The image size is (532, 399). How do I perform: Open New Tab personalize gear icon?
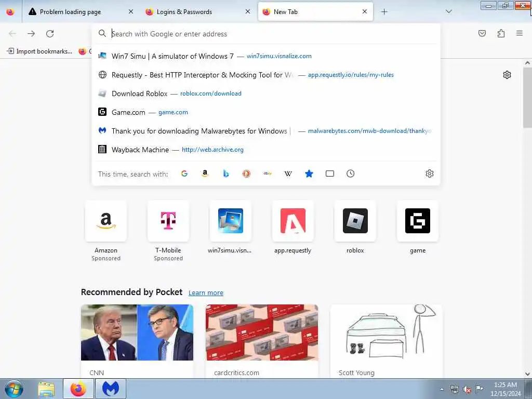click(x=507, y=75)
